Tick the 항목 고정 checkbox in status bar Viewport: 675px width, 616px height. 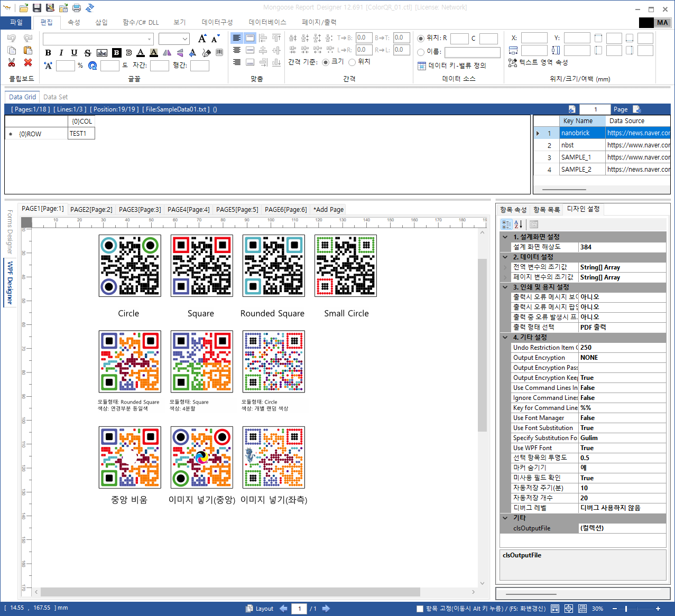pos(420,609)
